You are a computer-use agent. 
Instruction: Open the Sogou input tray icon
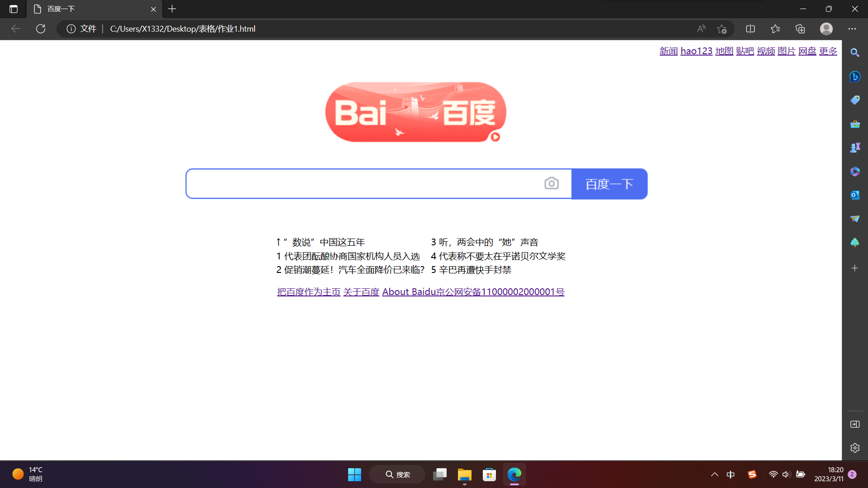(x=752, y=474)
